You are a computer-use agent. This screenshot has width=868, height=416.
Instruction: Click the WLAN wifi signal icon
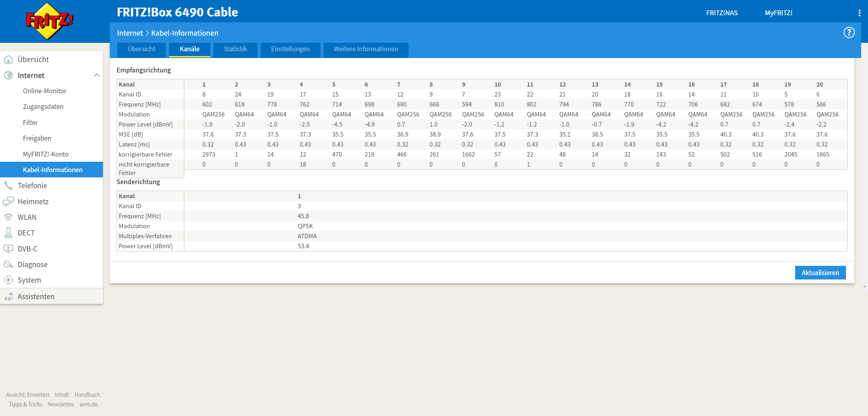click(8, 217)
